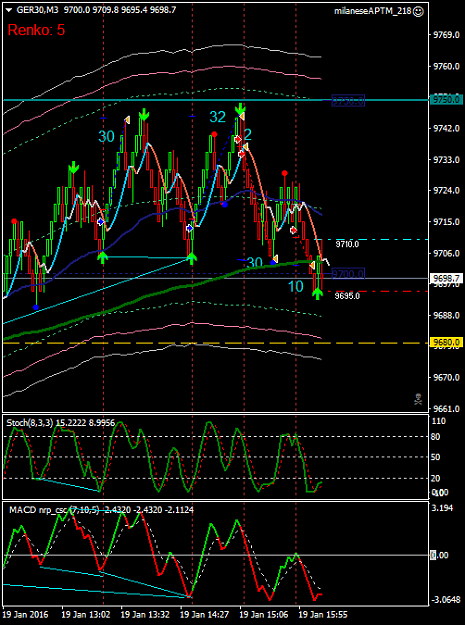The image size is (465, 625).
Task: Click the '19 Jan 13:32' time label
Action: click(145, 614)
